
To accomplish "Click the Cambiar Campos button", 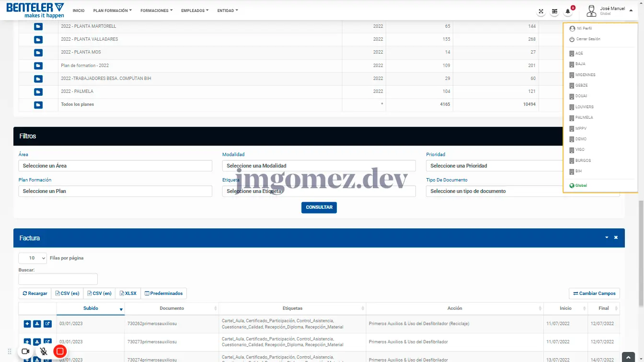I will [x=594, y=294].
